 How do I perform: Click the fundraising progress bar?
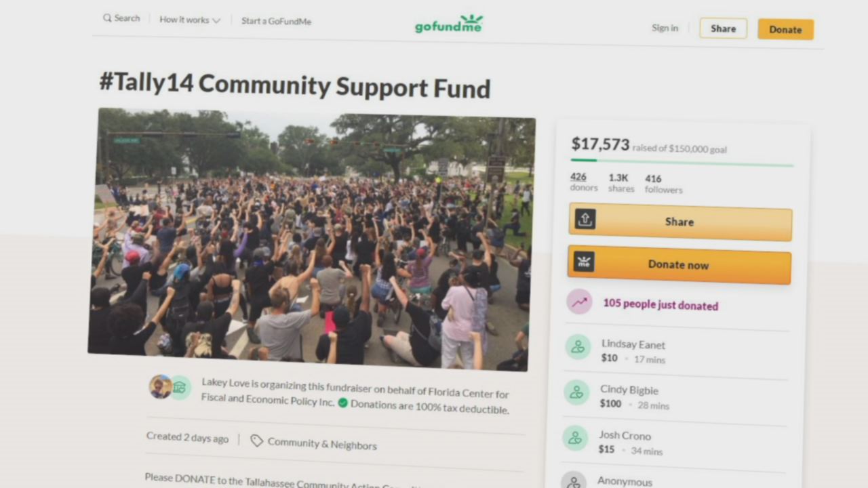point(682,163)
